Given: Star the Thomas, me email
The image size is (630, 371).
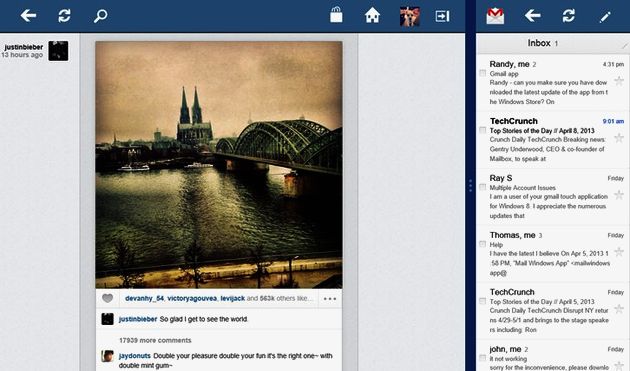Looking at the screenshot, I should tap(619, 252).
